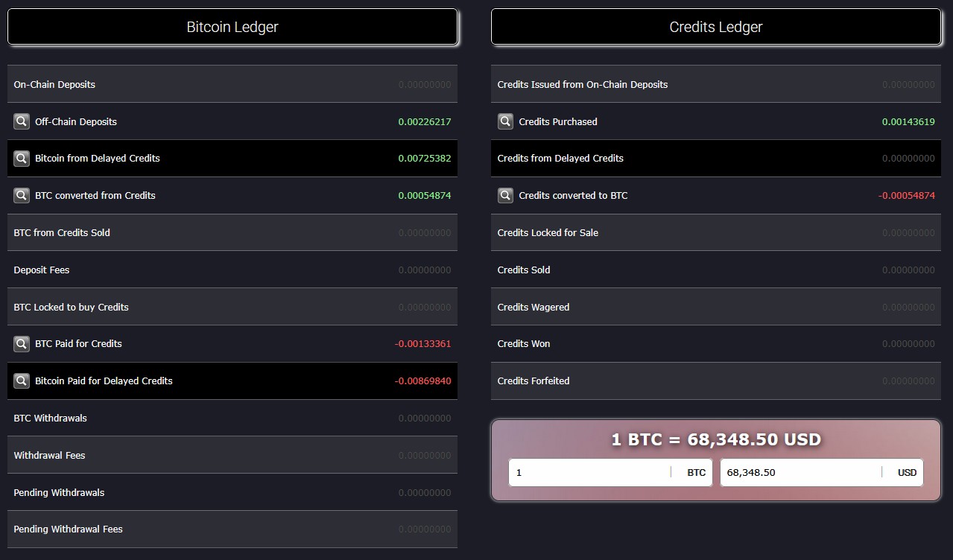
Task: Select the BTC Withdrawals row
Action: pos(232,419)
